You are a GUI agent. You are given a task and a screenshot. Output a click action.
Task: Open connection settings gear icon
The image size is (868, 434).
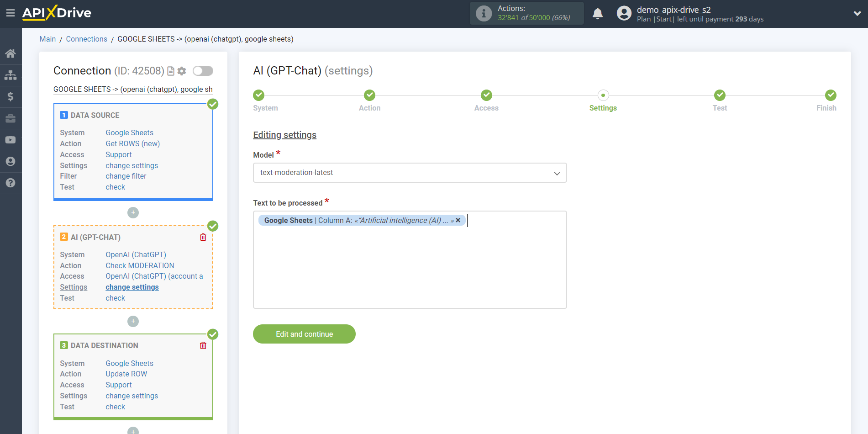[182, 71]
